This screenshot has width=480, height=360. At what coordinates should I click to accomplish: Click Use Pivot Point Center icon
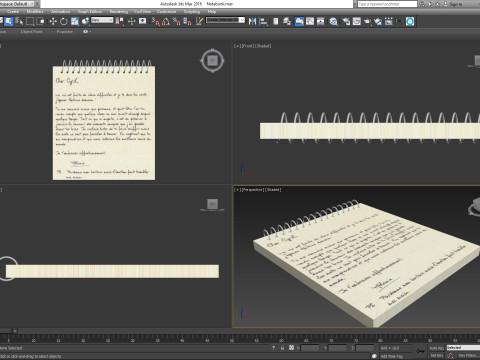[x=119, y=22]
